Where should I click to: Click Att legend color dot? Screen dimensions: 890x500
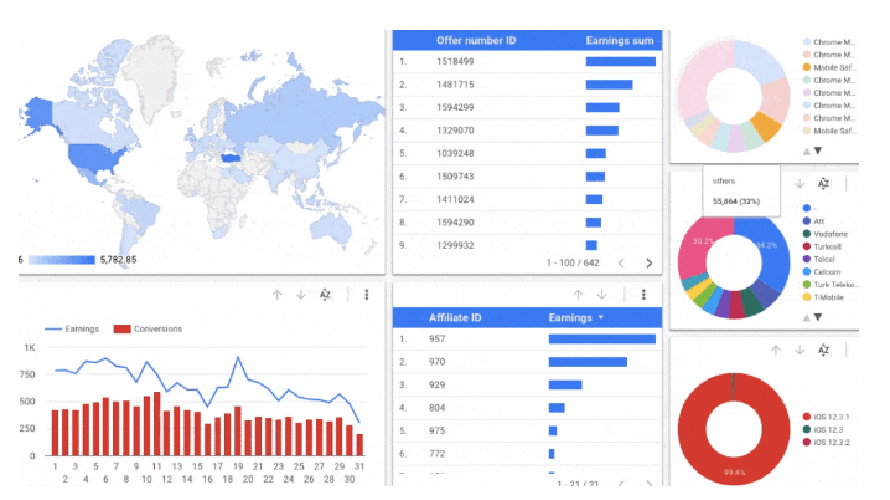(807, 221)
